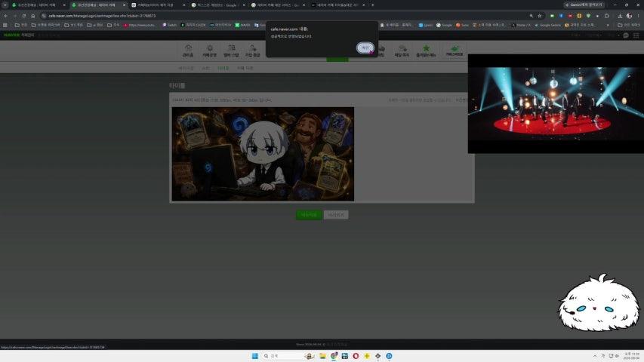Viewport: 644px width, 362px height.
Task: Click the Gemini button in title bar
Action: click(584, 5)
